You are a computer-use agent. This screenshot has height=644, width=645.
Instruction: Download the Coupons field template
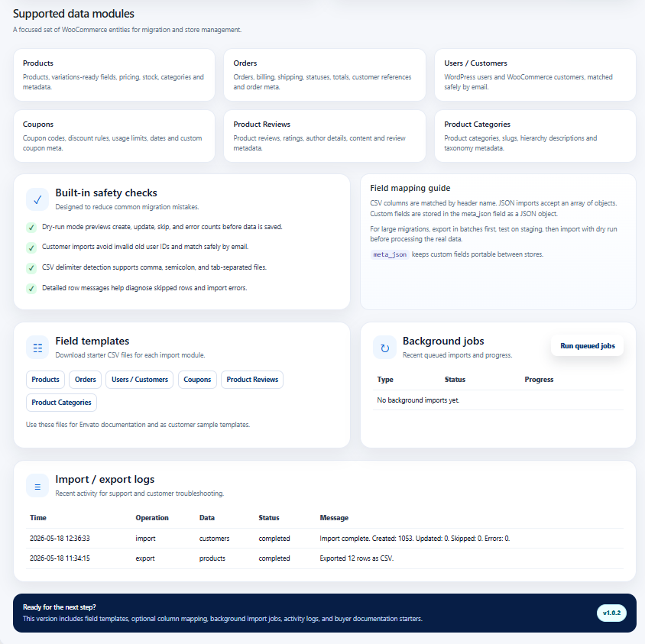tap(197, 380)
